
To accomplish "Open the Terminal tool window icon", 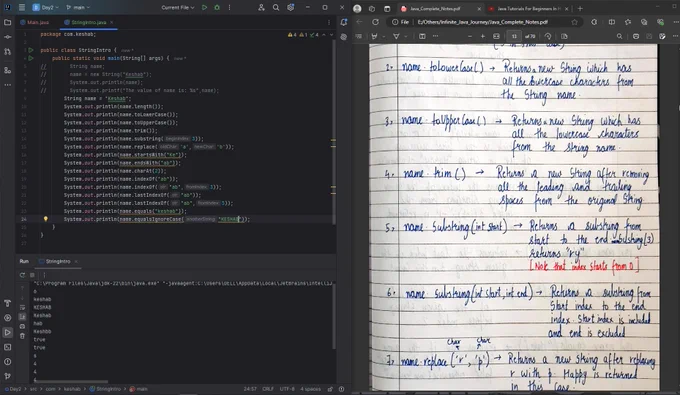I will [7, 347].
